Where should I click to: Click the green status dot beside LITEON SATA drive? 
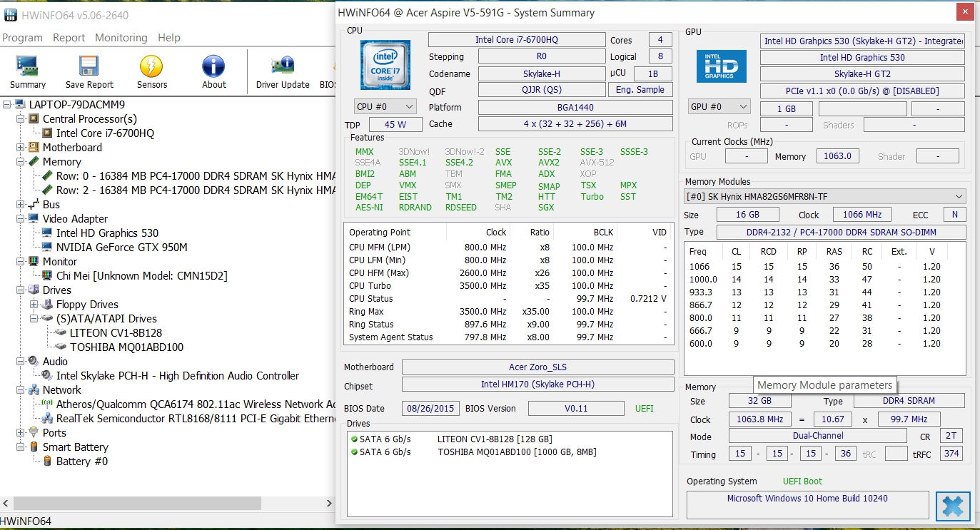click(x=354, y=439)
